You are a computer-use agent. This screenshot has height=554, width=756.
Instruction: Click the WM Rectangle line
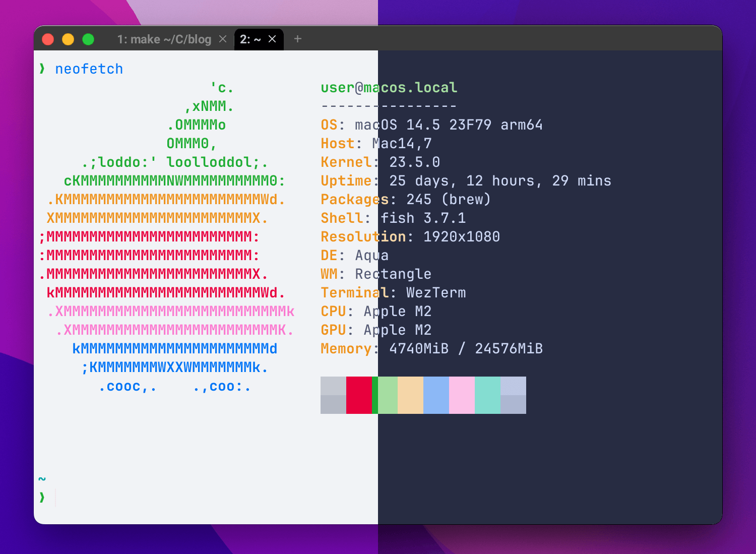(x=376, y=274)
